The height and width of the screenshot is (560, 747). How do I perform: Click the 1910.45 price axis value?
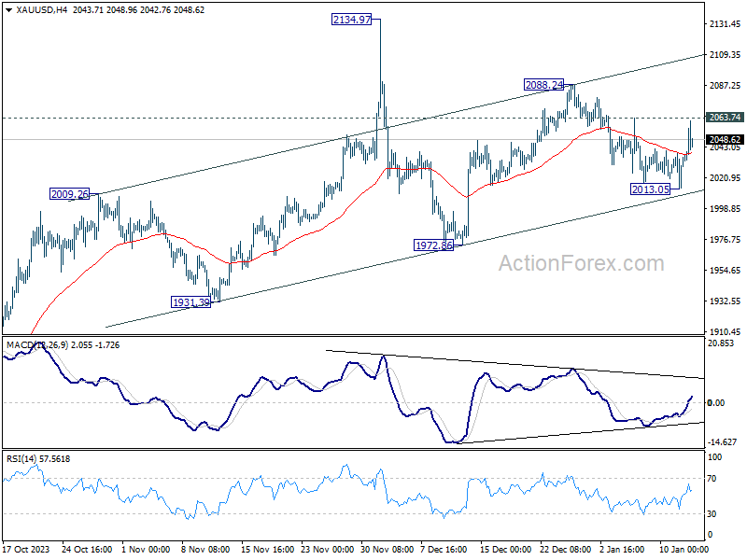pos(725,331)
